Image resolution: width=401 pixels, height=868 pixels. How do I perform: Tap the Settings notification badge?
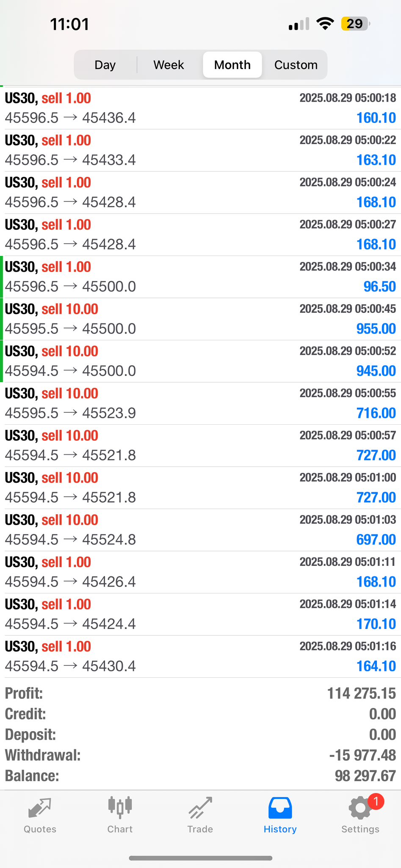(x=376, y=801)
